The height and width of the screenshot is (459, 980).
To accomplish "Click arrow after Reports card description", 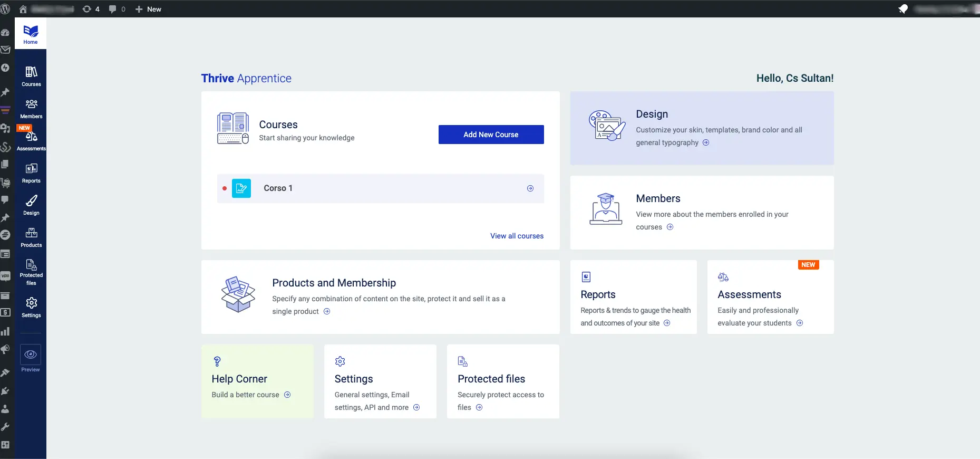I will click(667, 323).
